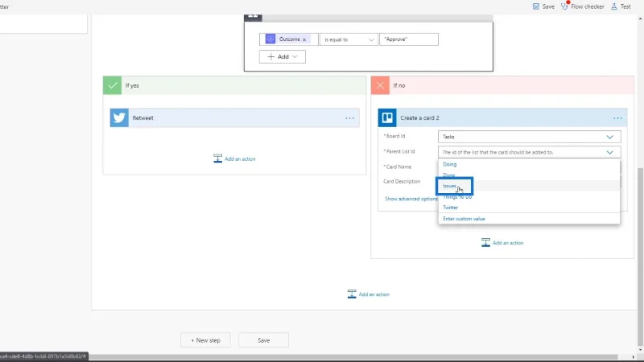The height and width of the screenshot is (362, 644).
Task: Click the bottom Save button
Action: point(264,339)
